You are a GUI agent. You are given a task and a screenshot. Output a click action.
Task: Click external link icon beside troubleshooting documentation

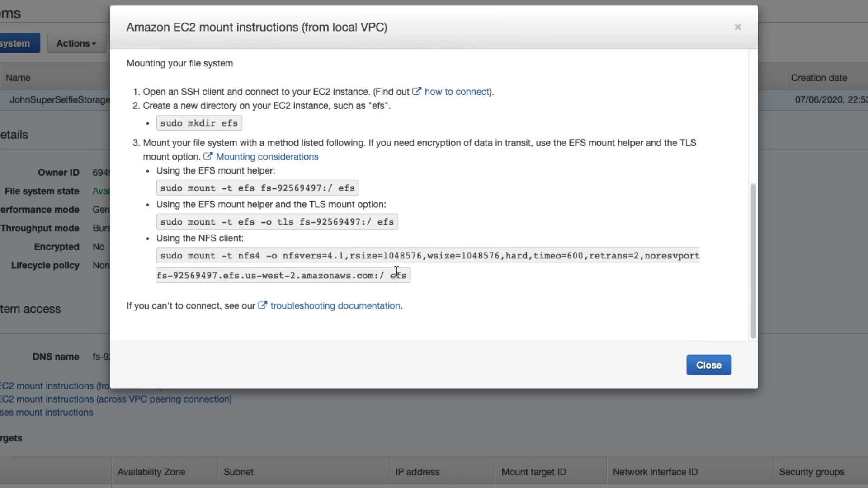coord(262,305)
